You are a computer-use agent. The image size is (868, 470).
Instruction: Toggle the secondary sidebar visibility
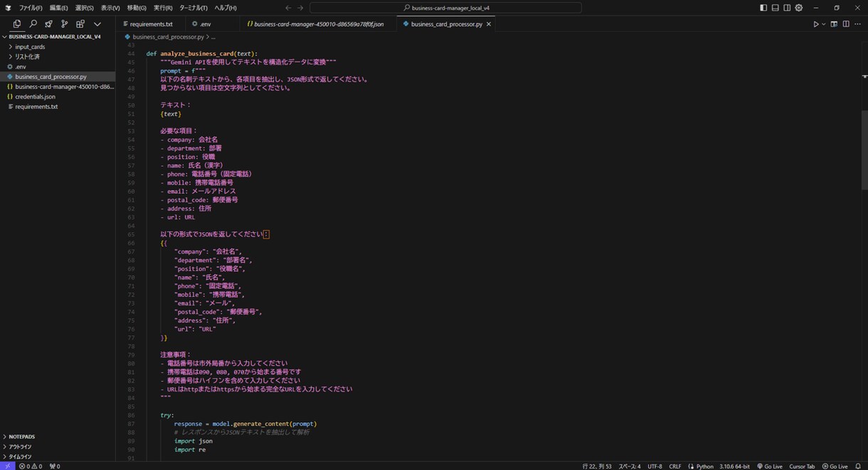[787, 8]
